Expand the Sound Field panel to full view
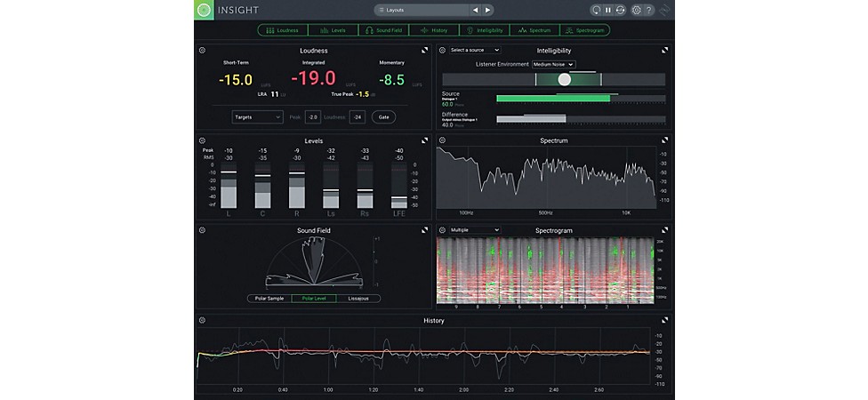The image size is (868, 400). pos(424,230)
